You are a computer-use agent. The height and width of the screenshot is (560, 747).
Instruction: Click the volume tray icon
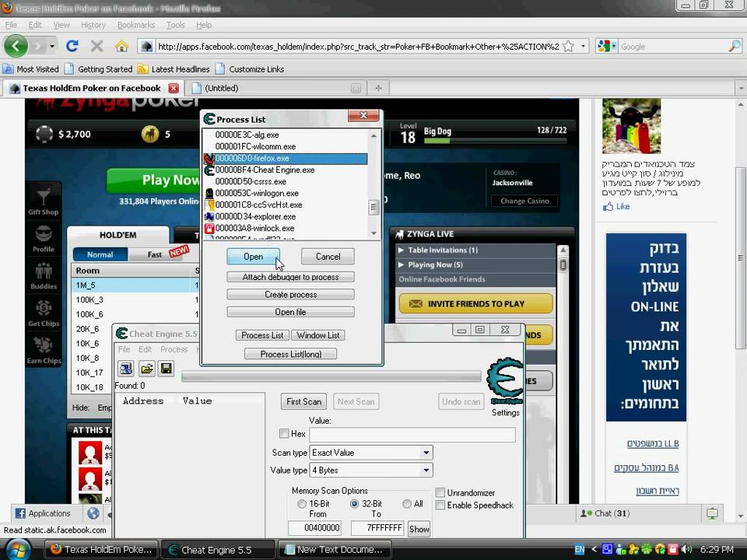[686, 549]
